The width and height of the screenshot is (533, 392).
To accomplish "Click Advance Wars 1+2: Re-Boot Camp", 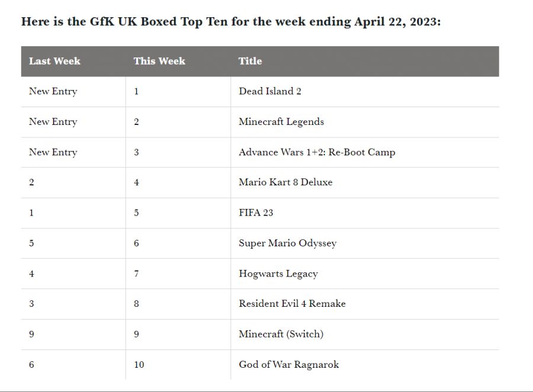I will coord(317,152).
